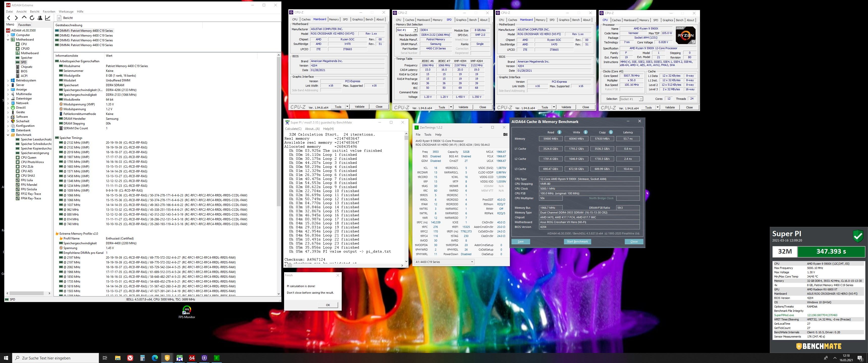Click Start Benchmark in AIDA64 benchmark
The image size is (868, 363).
(577, 241)
